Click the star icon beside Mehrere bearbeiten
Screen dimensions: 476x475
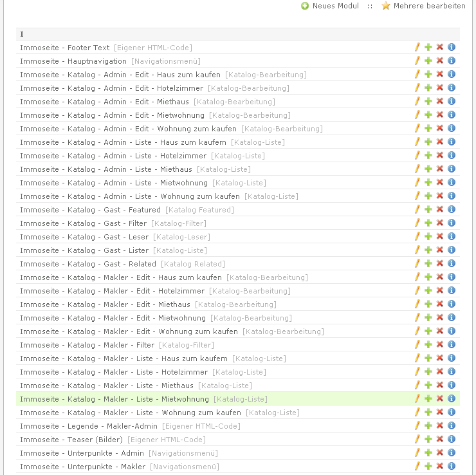[386, 6]
